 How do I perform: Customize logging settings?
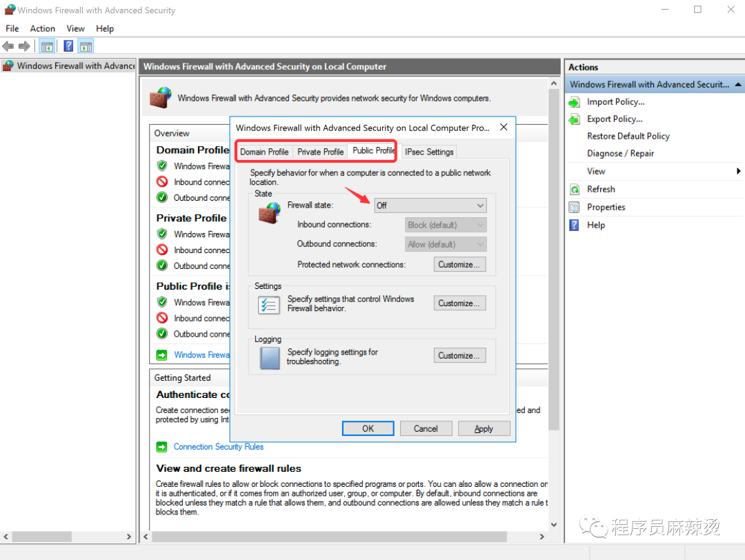pos(459,355)
